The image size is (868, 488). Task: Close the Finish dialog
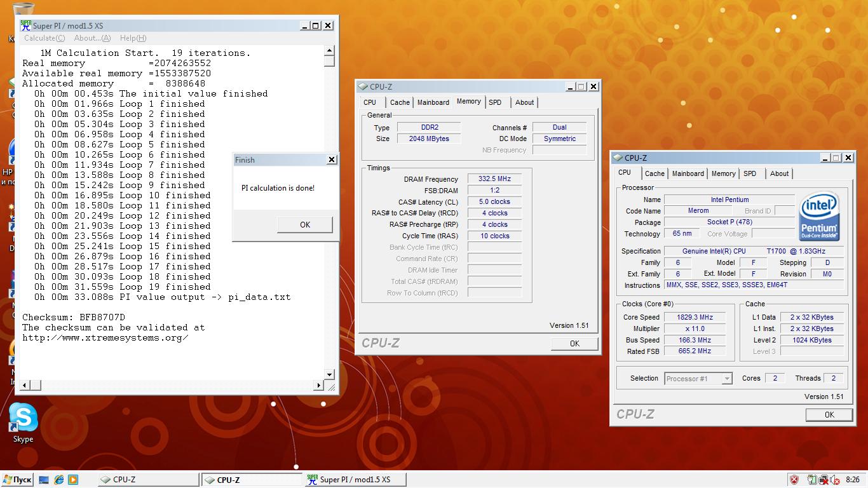332,160
